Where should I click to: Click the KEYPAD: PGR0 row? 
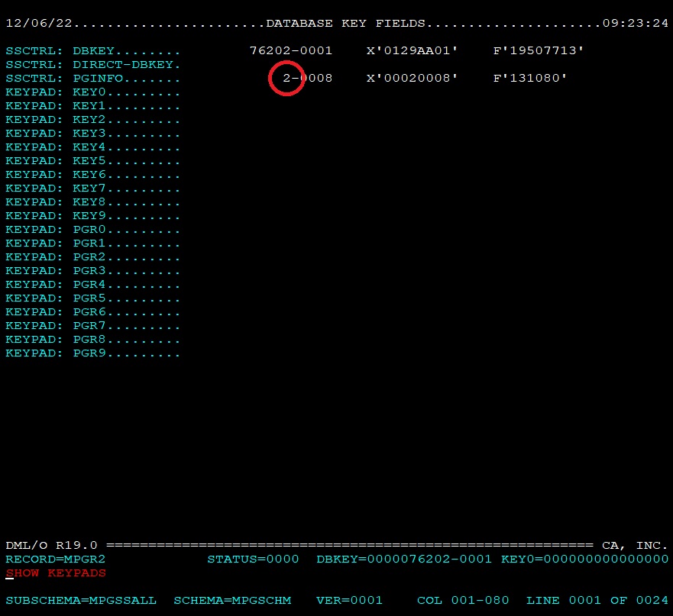(x=92, y=230)
